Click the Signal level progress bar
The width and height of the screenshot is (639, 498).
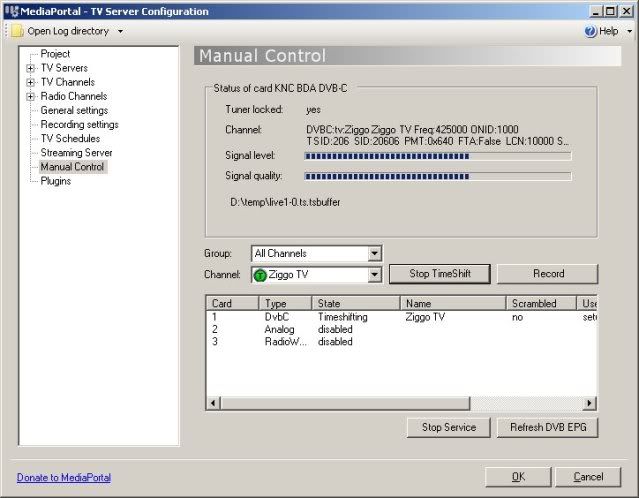click(x=438, y=156)
